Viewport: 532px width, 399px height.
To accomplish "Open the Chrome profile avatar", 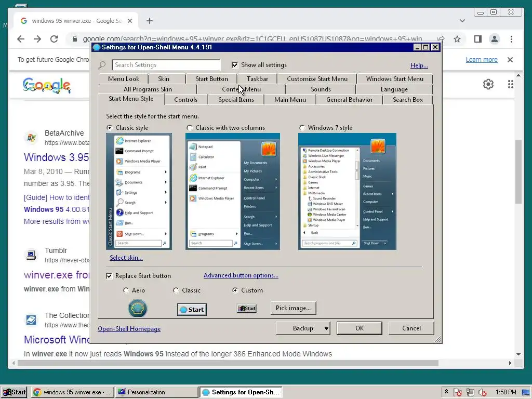I will coord(495,39).
